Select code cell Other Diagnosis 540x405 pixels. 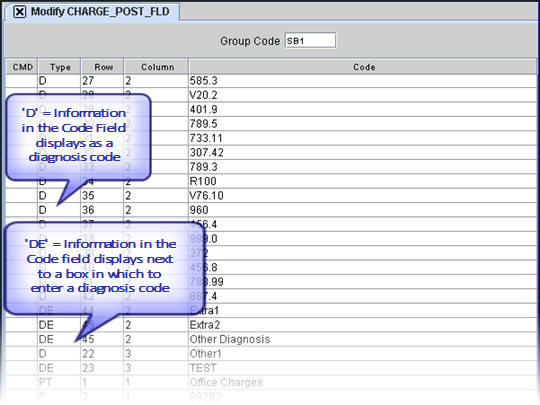[363, 340]
